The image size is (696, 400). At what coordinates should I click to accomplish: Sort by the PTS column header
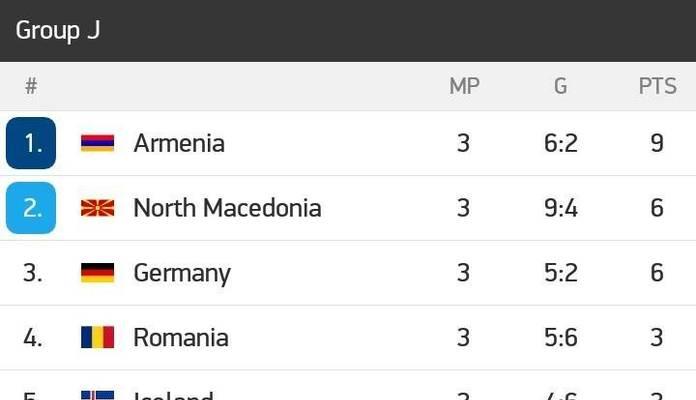click(x=657, y=86)
